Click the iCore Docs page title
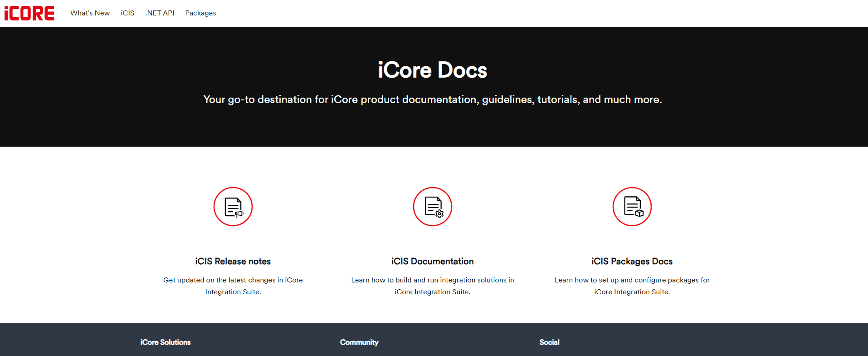 coord(433,70)
